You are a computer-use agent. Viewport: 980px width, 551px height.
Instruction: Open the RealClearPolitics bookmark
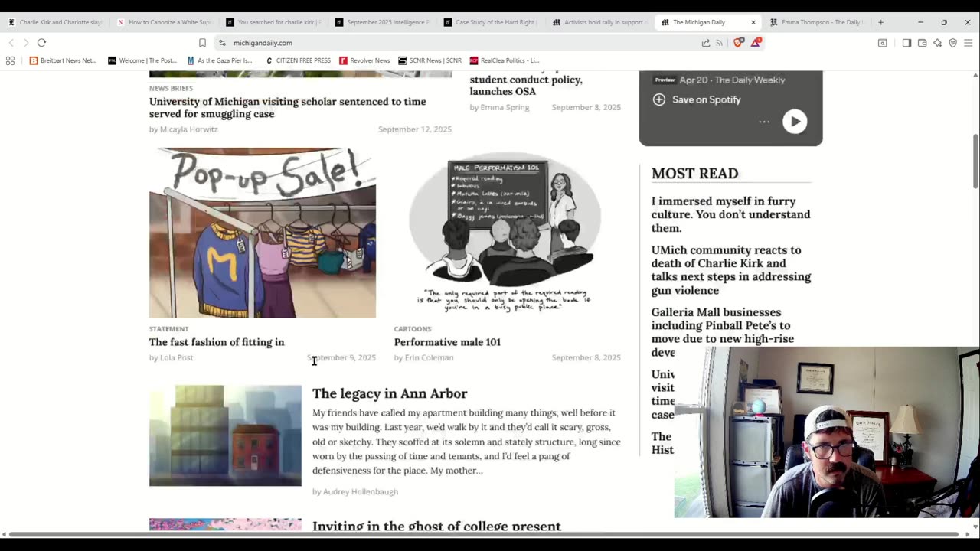click(505, 60)
